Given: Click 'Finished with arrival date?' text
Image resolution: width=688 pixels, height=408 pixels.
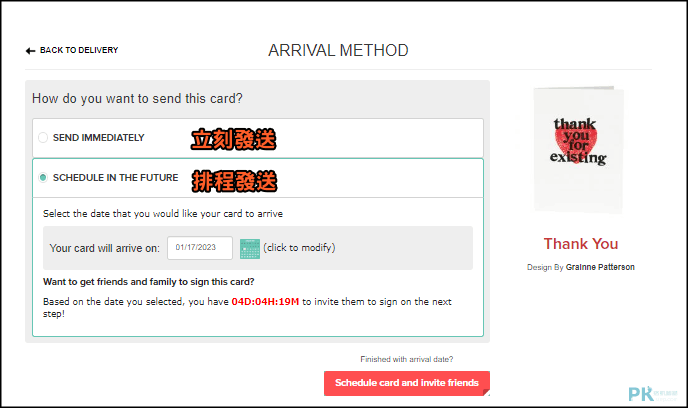Looking at the screenshot, I should click(x=407, y=359).
